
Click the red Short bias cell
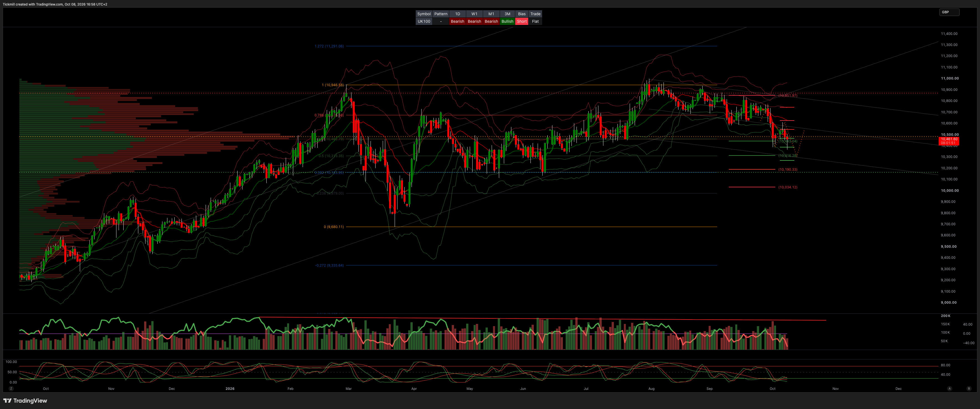[x=522, y=21]
